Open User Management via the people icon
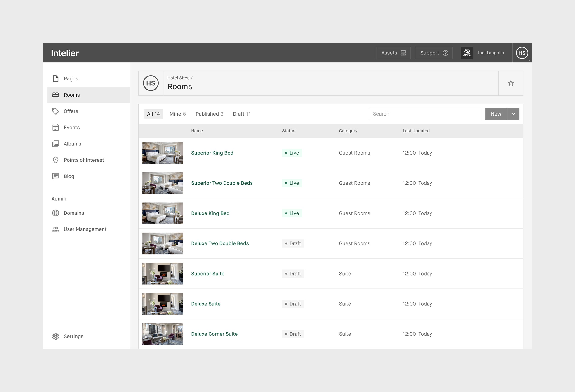This screenshot has height=392, width=575. (55, 229)
